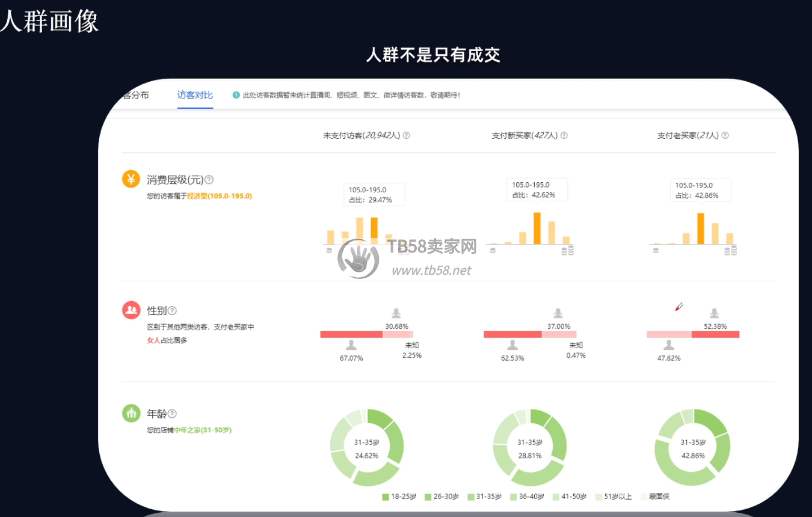Screen dimensions: 812x517
Task: Click the yellow 消费层级 yen icon
Action: pyautogui.click(x=131, y=179)
